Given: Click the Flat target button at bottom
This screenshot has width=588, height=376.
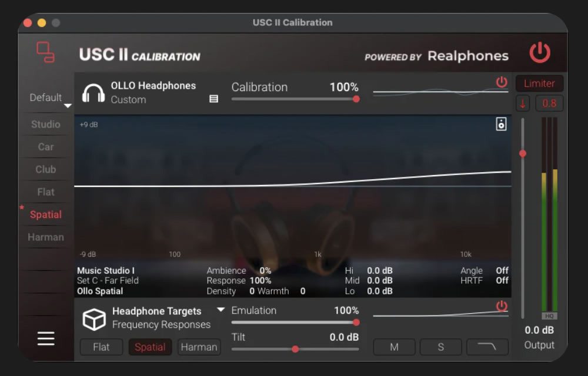Looking at the screenshot, I should coord(101,347).
